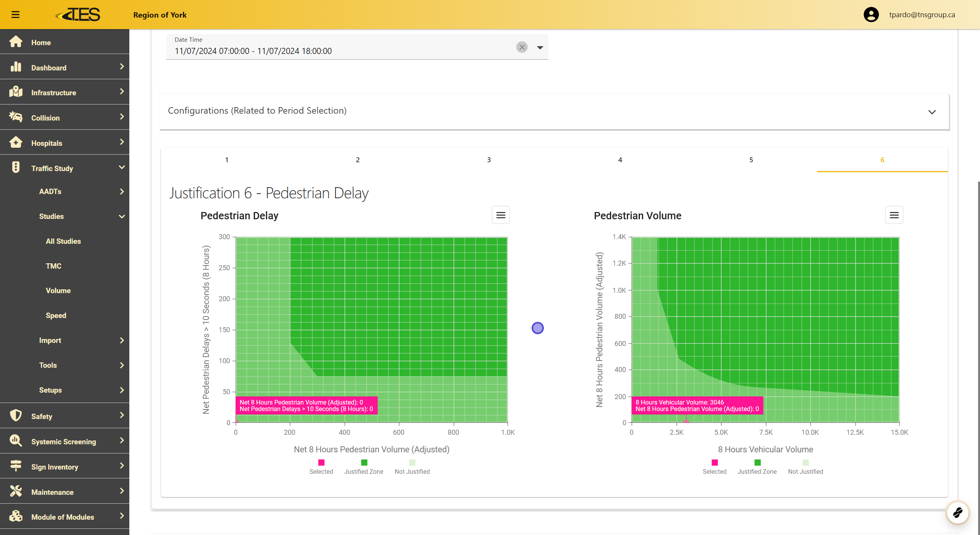Image resolution: width=980 pixels, height=535 pixels.
Task: Toggle Selected legend in Pedestrian Delay chart
Action: (321, 467)
